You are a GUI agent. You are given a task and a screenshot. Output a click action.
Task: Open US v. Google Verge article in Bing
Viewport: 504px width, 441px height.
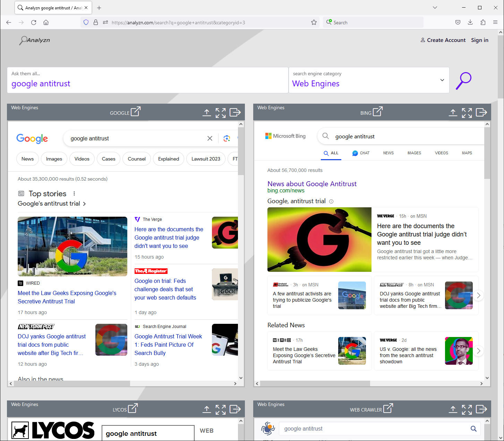click(408, 355)
